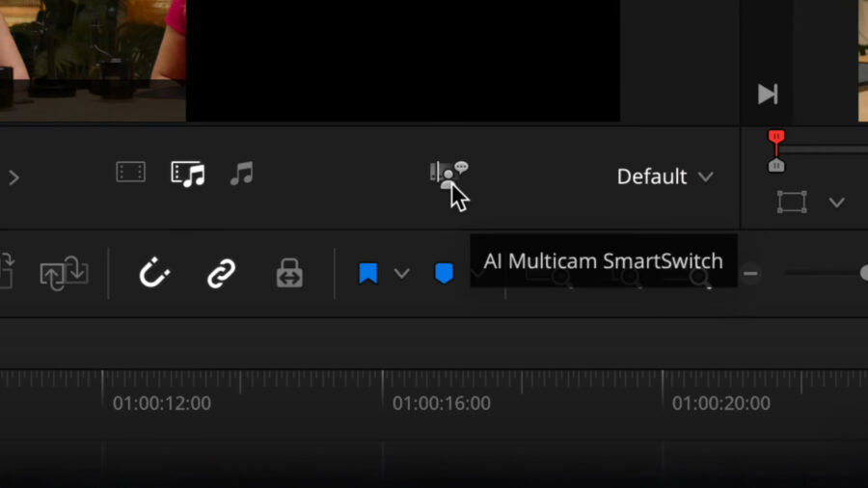The height and width of the screenshot is (488, 868).
Task: Select the video and audio mode icon
Action: coord(188,174)
